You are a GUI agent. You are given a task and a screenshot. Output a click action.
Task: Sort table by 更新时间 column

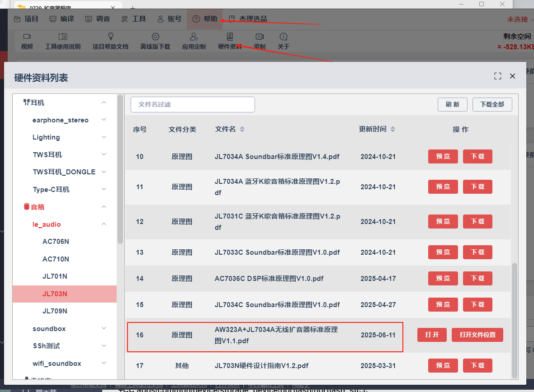[x=392, y=129]
